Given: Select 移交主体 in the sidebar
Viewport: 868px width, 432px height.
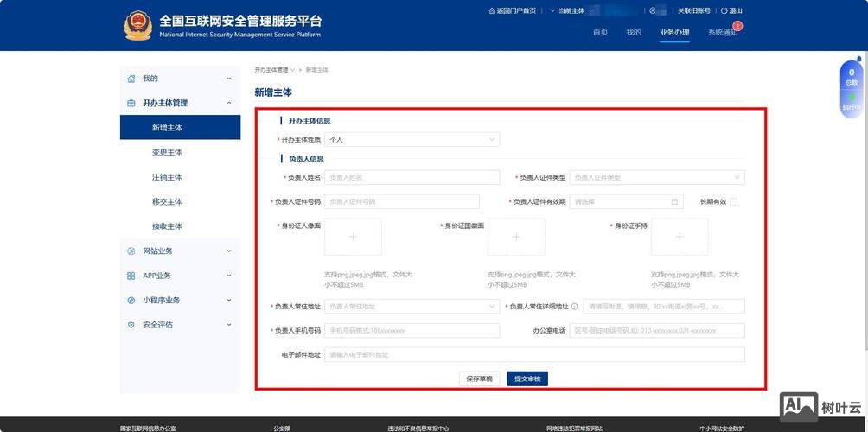Looking at the screenshot, I should 181,202.
